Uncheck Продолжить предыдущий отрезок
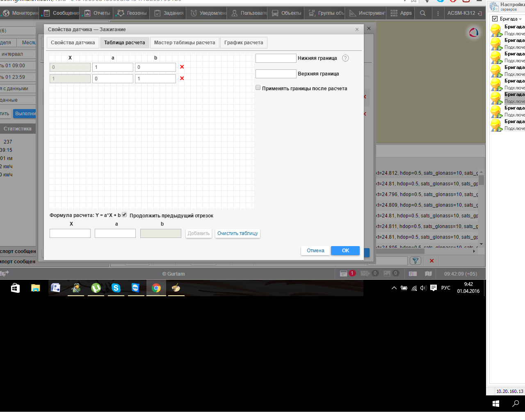Screen dimensions: 525x420 (x=124, y=215)
